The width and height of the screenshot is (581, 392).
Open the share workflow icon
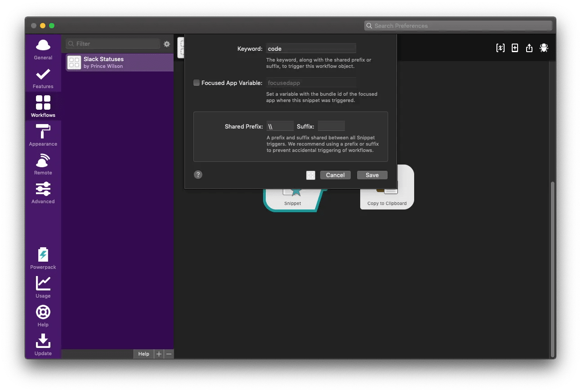(529, 48)
